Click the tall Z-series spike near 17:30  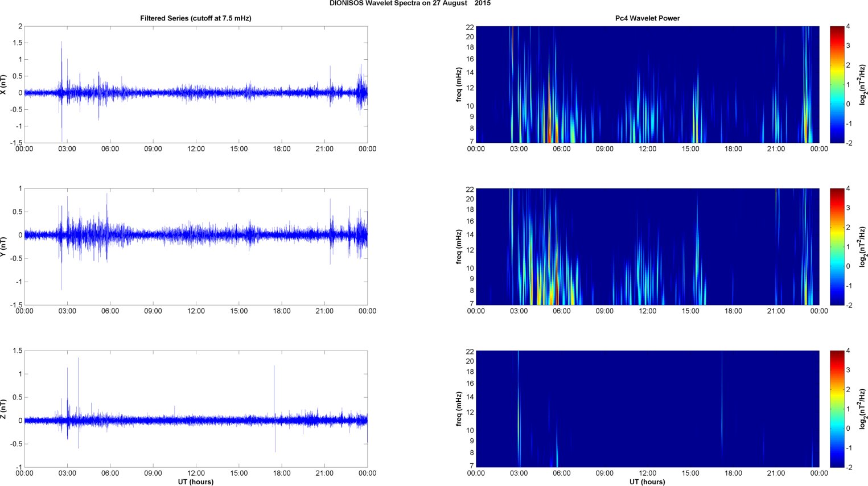(274, 393)
